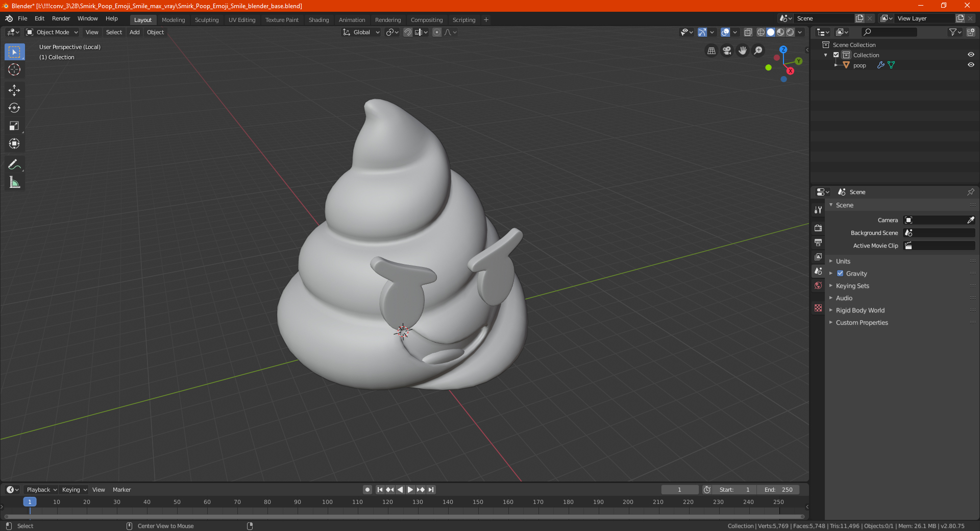Click the zoom view magnifier icon

758,51
